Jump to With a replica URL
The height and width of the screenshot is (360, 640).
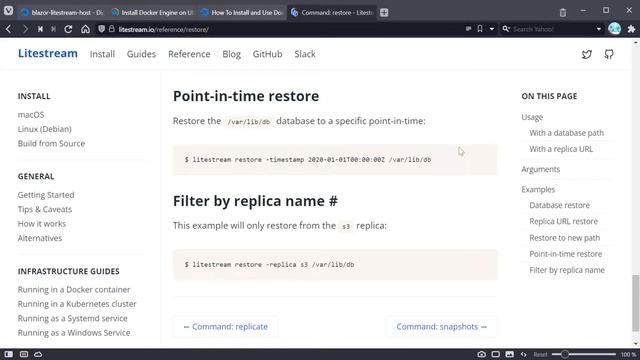[x=561, y=149]
